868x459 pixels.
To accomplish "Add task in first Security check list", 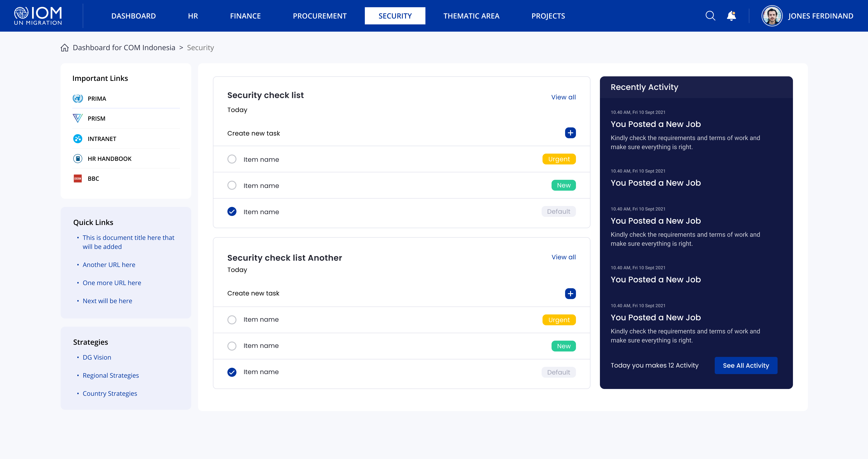I will coord(570,133).
